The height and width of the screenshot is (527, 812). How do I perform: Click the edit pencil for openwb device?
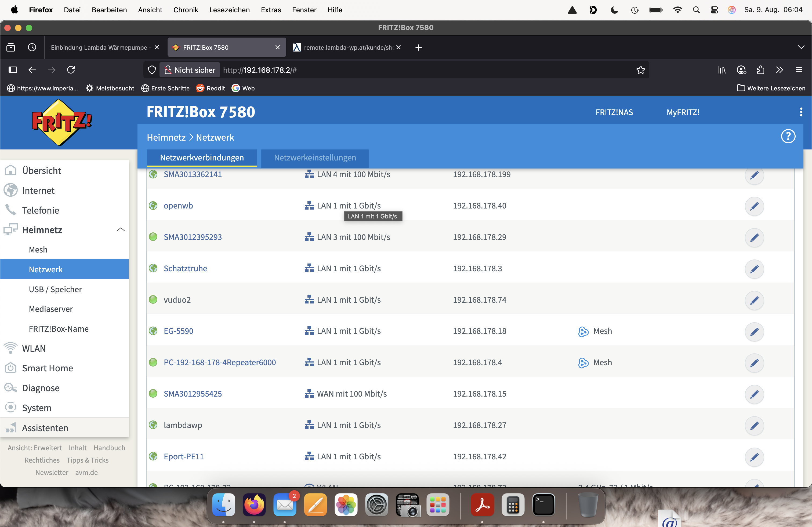(754, 206)
